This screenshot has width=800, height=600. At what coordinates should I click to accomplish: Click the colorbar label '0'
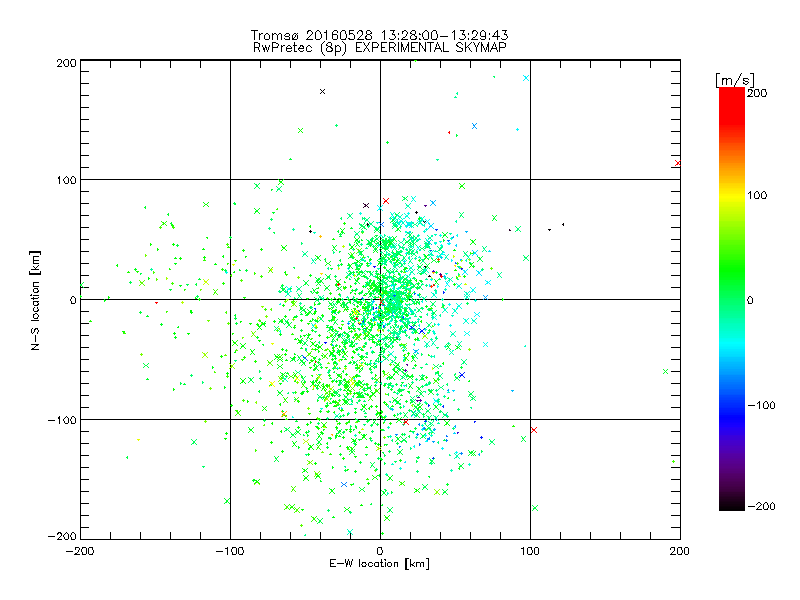click(x=750, y=300)
